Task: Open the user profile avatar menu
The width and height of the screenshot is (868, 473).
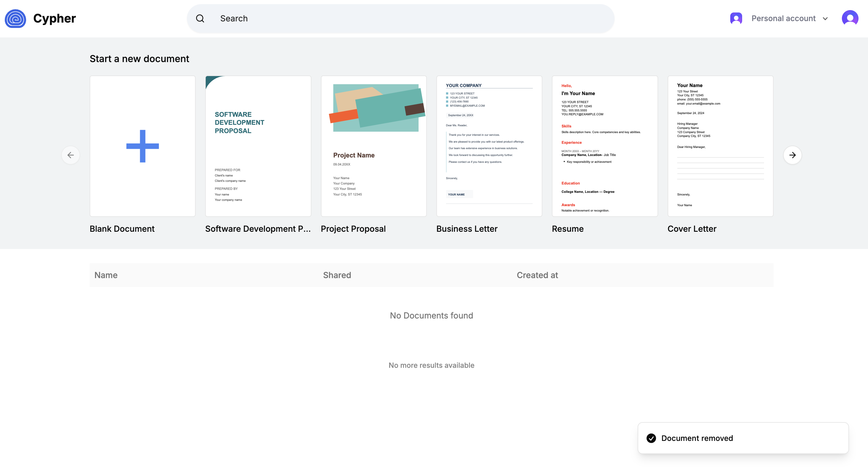Action: [850, 18]
